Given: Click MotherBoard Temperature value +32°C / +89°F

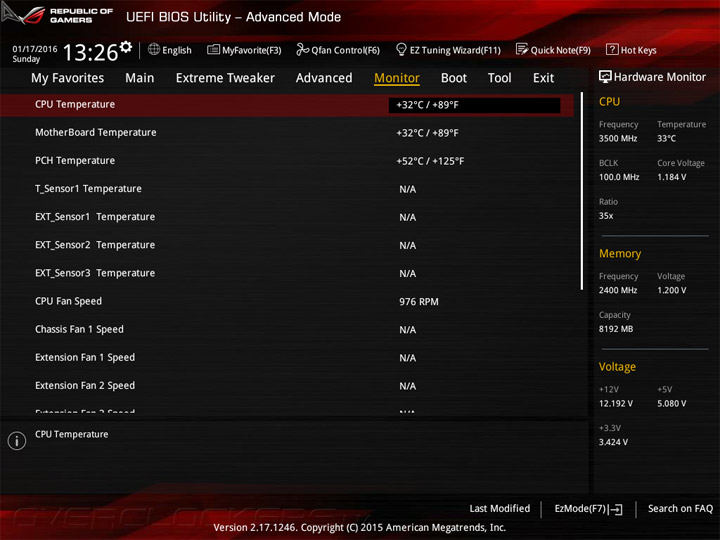Looking at the screenshot, I should (428, 133).
